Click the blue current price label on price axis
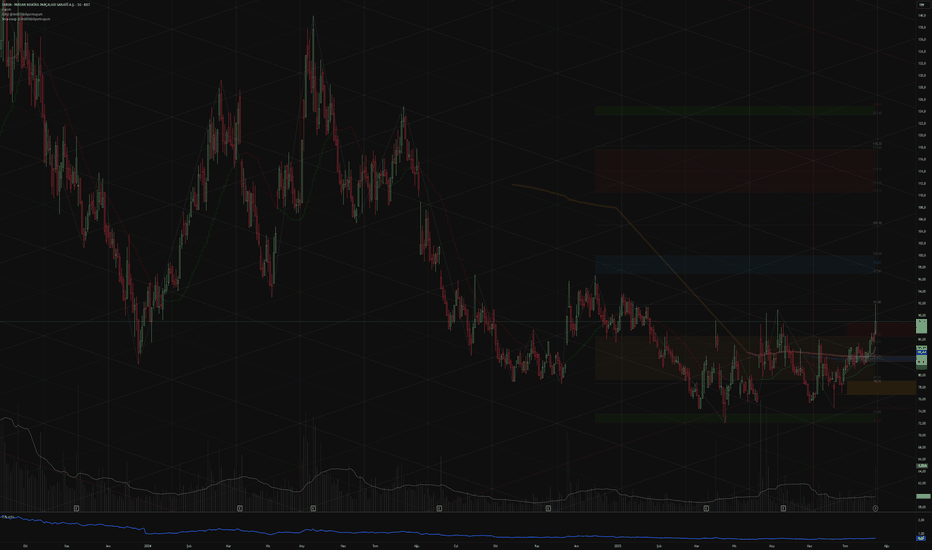Viewport: 932px width, 550px height. 921,352
